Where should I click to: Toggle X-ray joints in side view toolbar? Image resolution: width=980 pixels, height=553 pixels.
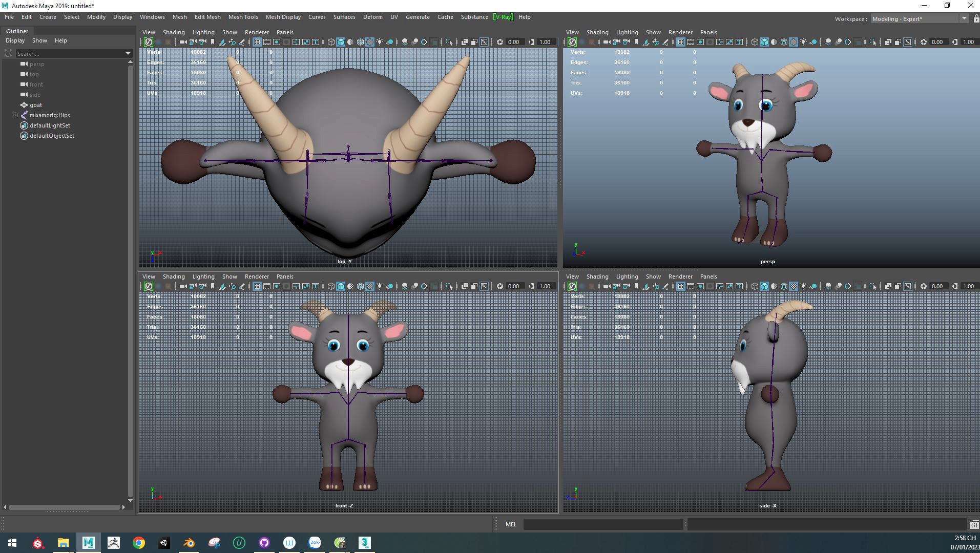pos(908,286)
